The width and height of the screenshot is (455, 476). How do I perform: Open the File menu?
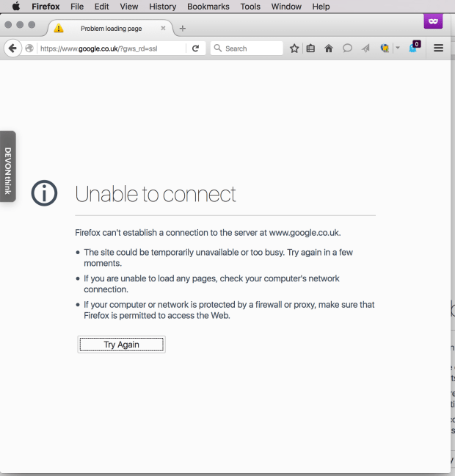77,7
